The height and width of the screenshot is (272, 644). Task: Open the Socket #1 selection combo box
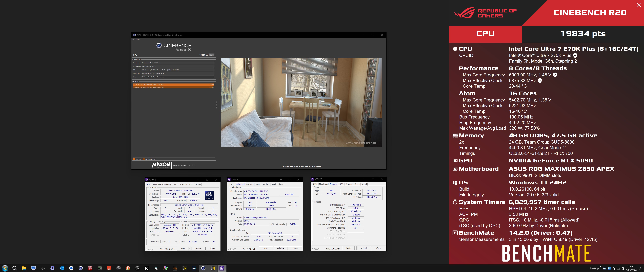pyautogui.click(x=169, y=242)
